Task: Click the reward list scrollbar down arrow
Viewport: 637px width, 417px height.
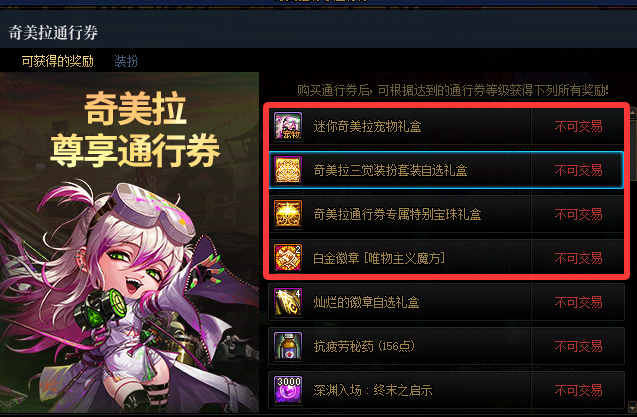Action: pyautogui.click(x=633, y=406)
